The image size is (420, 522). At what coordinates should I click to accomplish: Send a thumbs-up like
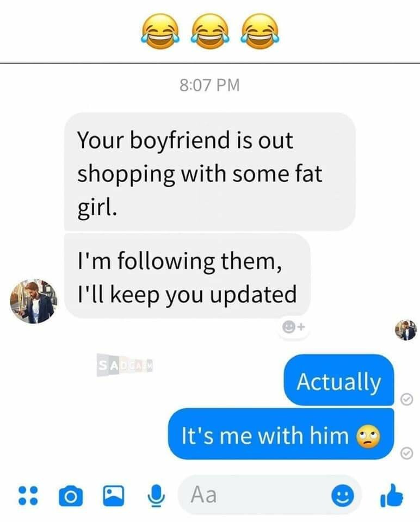391,495
